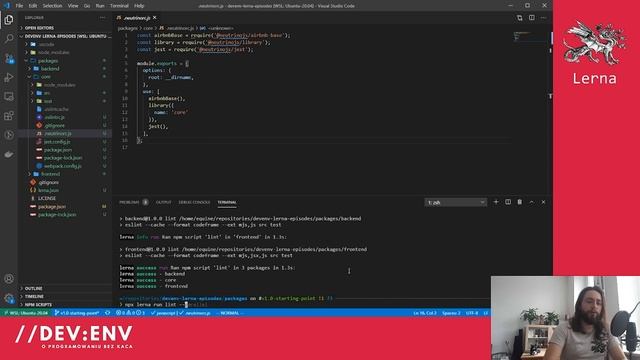The image size is (640, 360).
Task: Click the Spaces: 2 indentation indicator
Action: [451, 313]
